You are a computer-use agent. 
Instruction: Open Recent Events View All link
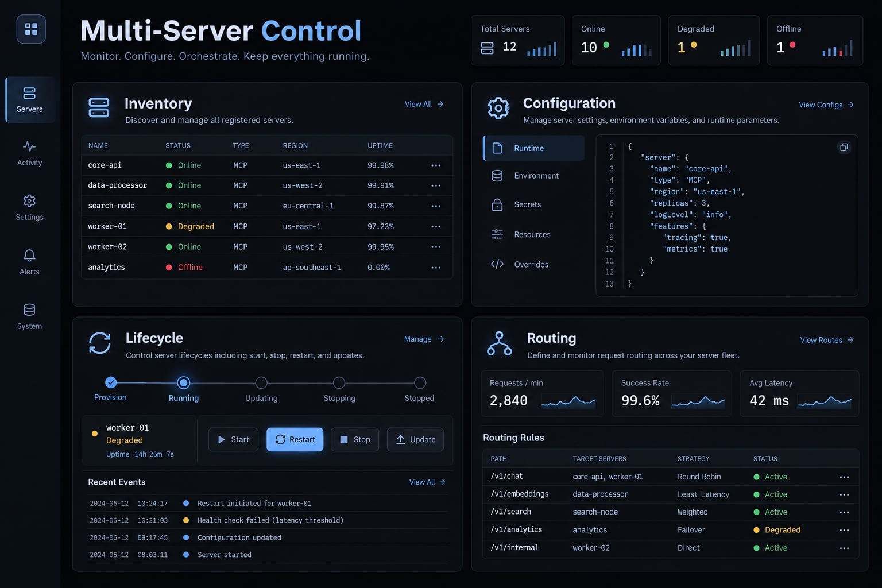pyautogui.click(x=428, y=482)
